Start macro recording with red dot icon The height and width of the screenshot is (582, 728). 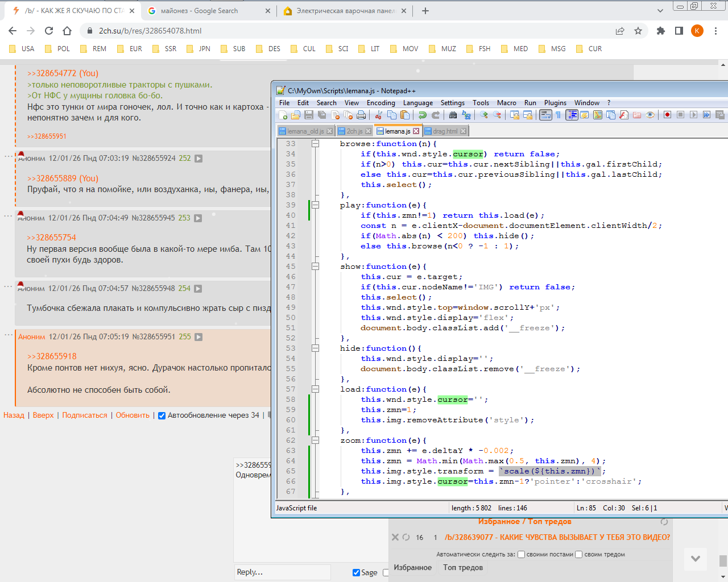pyautogui.click(x=667, y=115)
